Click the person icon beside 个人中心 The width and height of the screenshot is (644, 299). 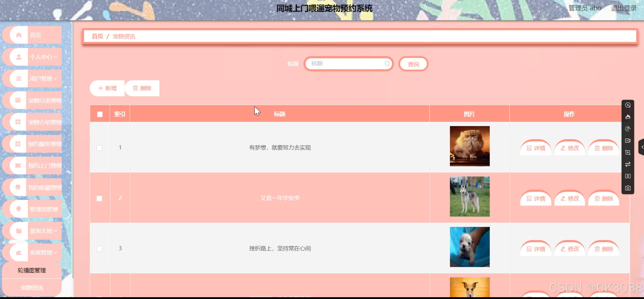(x=19, y=57)
